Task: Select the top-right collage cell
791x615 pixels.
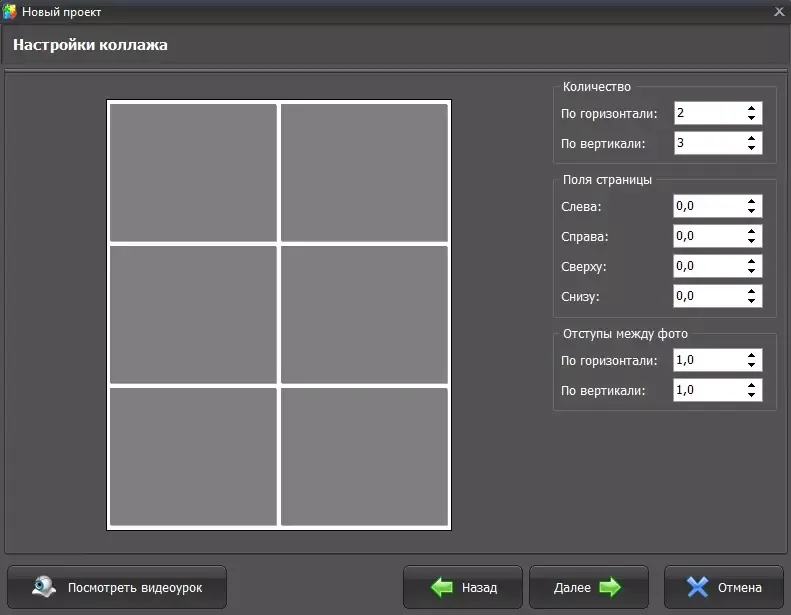Action: click(x=364, y=173)
